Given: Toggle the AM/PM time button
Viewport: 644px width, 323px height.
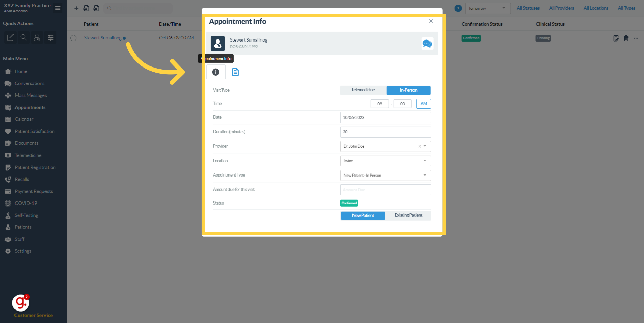Looking at the screenshot, I should coord(424,104).
